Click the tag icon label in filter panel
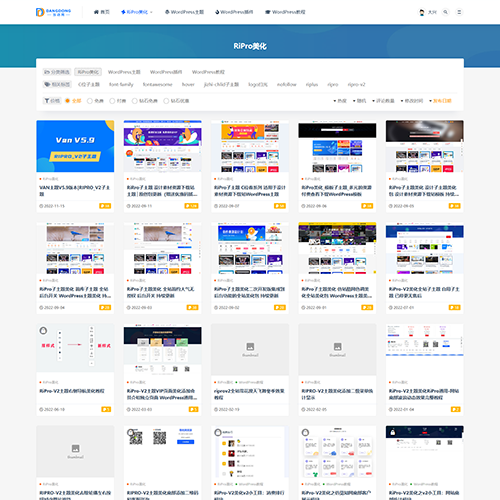The width and height of the screenshot is (500, 500). 57,84
